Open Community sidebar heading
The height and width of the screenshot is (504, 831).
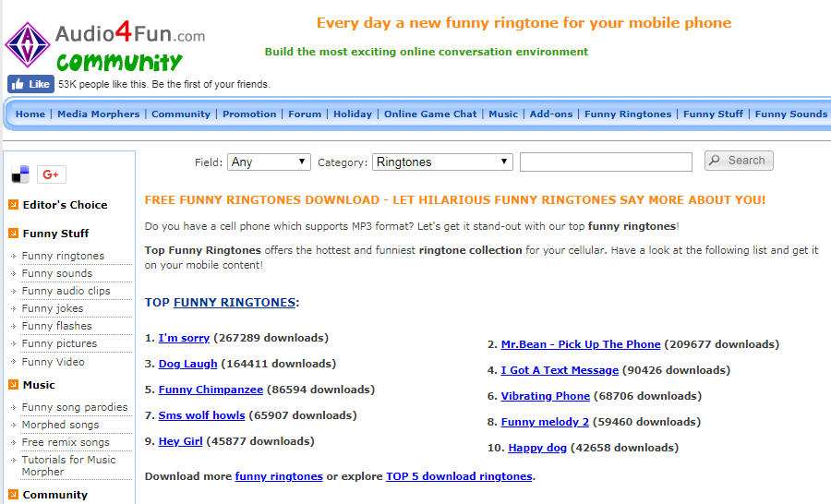pyautogui.click(x=55, y=495)
